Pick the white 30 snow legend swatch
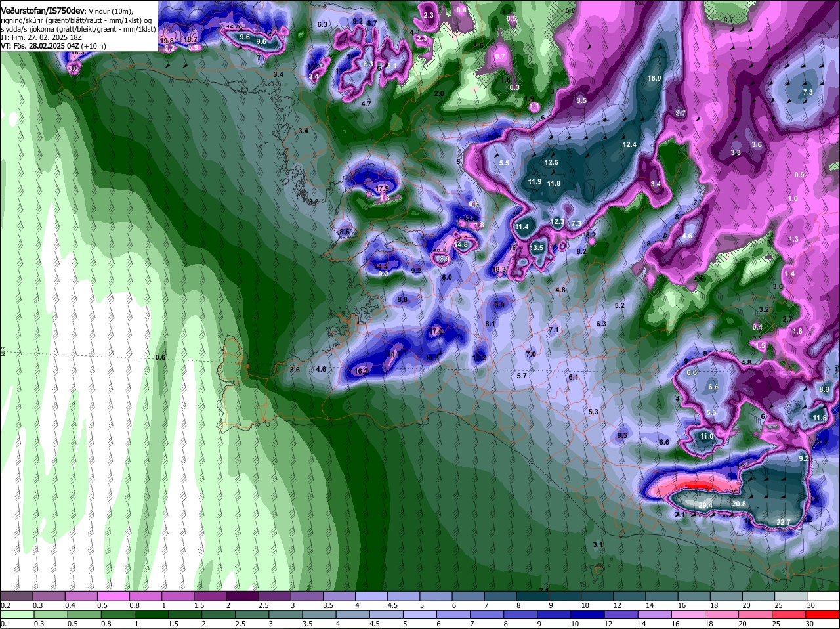This screenshot has width=840, height=629. pyautogui.click(x=823, y=596)
